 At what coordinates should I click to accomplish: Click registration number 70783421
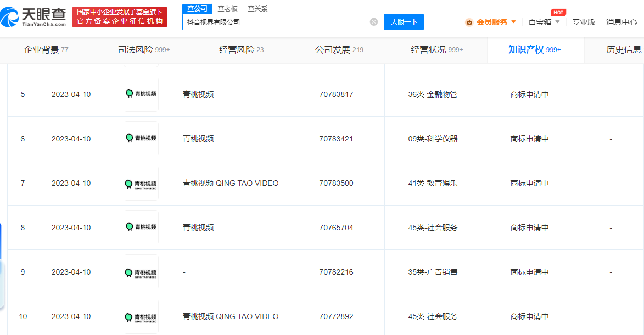pos(336,139)
